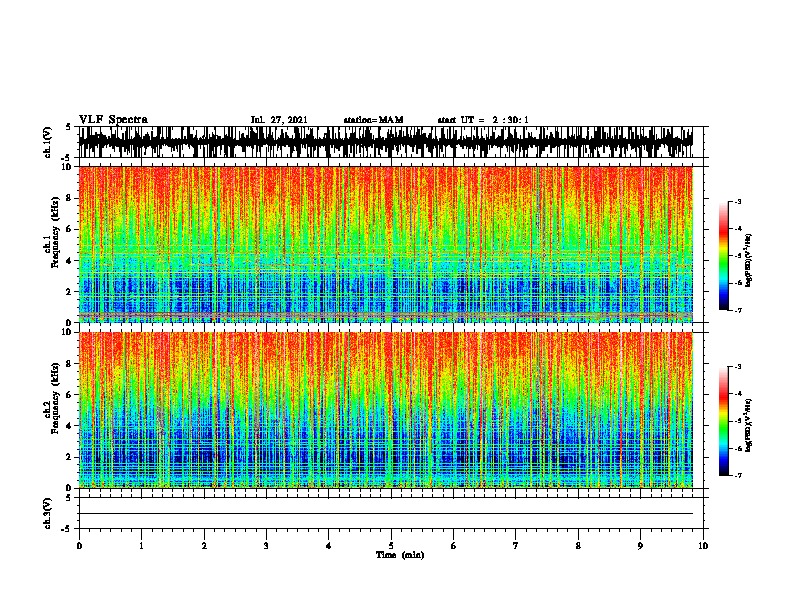The width and height of the screenshot is (792, 612).
Task: Click the ch.2 "Frequency (kHz)" axis label
Action: 56,398
